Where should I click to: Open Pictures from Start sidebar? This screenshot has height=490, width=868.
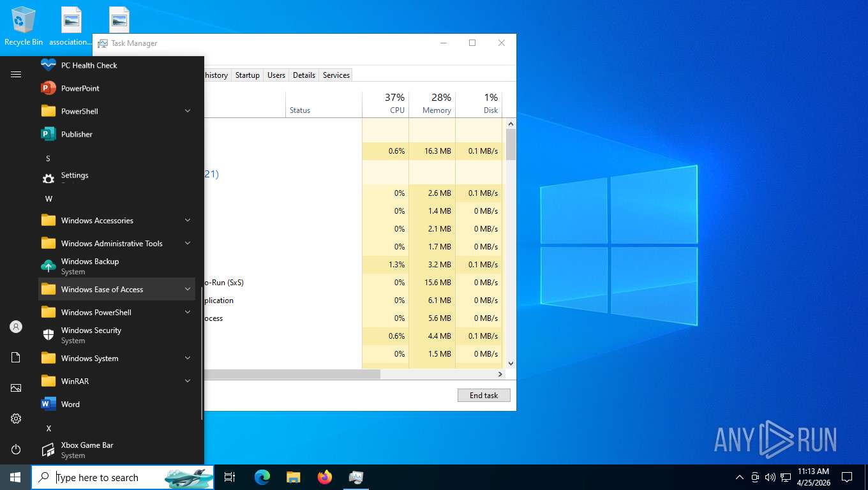pyautogui.click(x=16, y=388)
